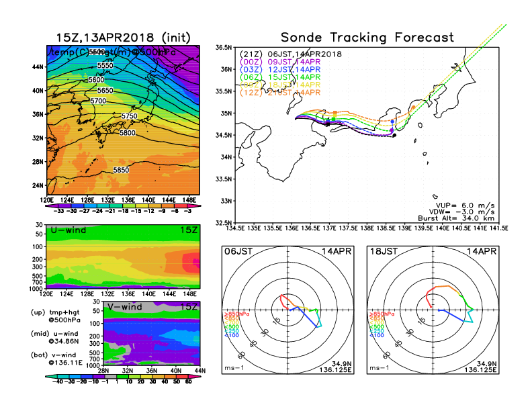Click the 15Z,13APR2018 (init) heading

[x=122, y=38]
